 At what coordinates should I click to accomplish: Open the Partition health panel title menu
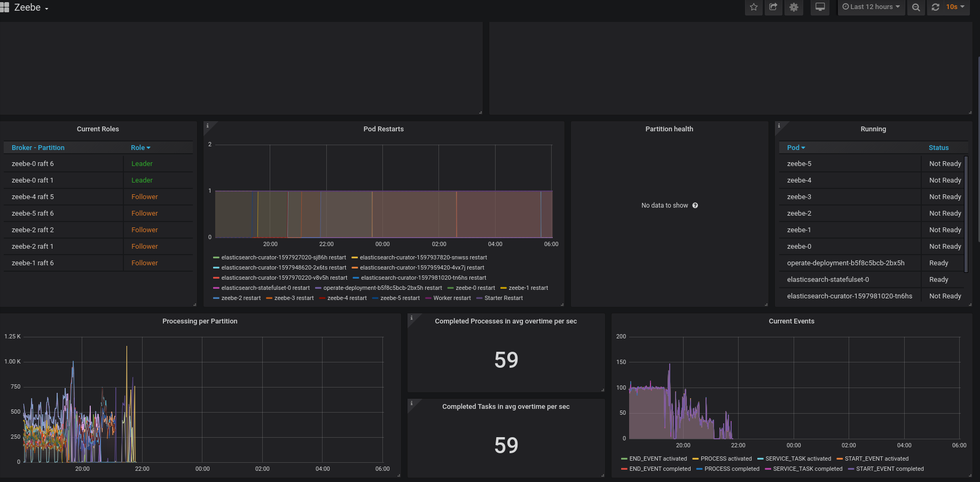pos(669,129)
